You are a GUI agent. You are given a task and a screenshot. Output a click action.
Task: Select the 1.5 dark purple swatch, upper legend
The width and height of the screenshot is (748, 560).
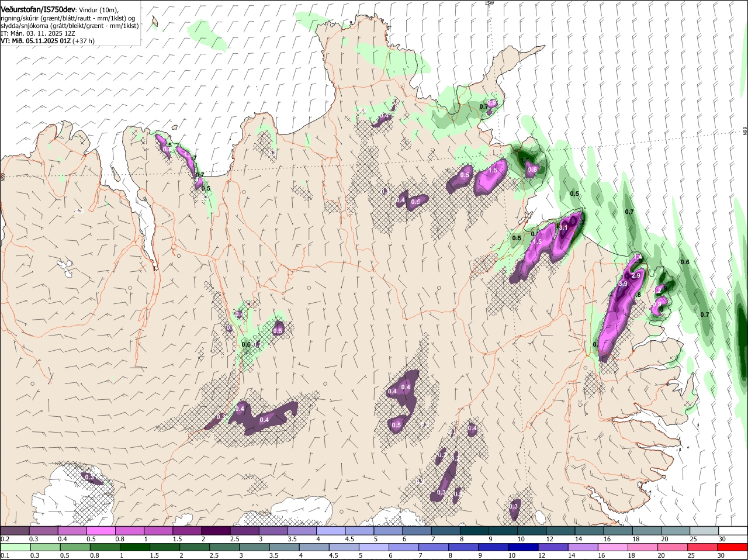click(x=187, y=530)
